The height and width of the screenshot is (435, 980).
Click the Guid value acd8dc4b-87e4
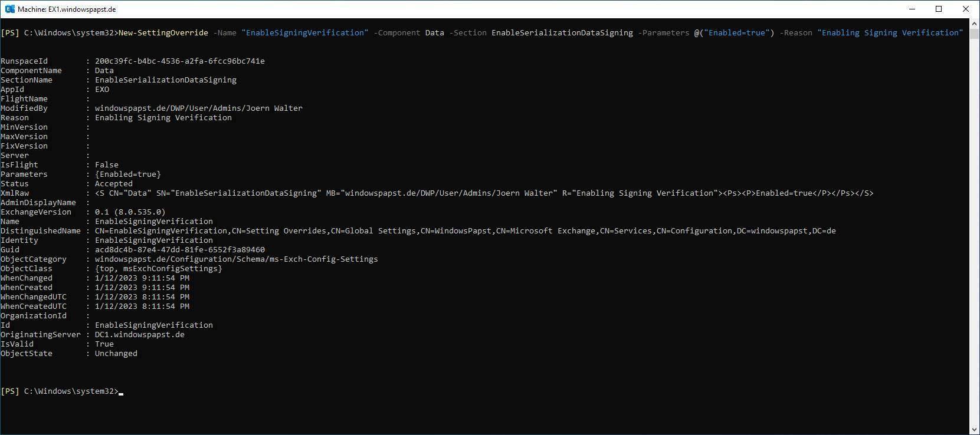tap(179, 250)
